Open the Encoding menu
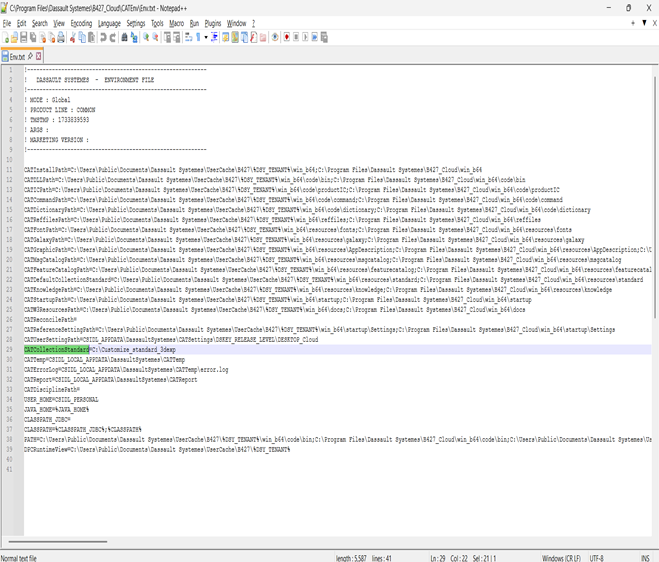659x562 pixels. (x=81, y=23)
